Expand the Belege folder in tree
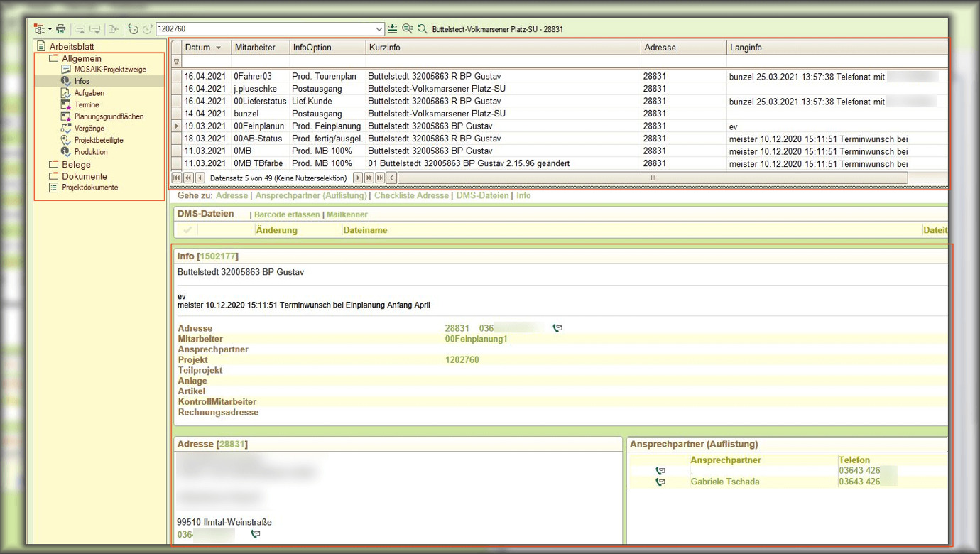 pyautogui.click(x=53, y=165)
